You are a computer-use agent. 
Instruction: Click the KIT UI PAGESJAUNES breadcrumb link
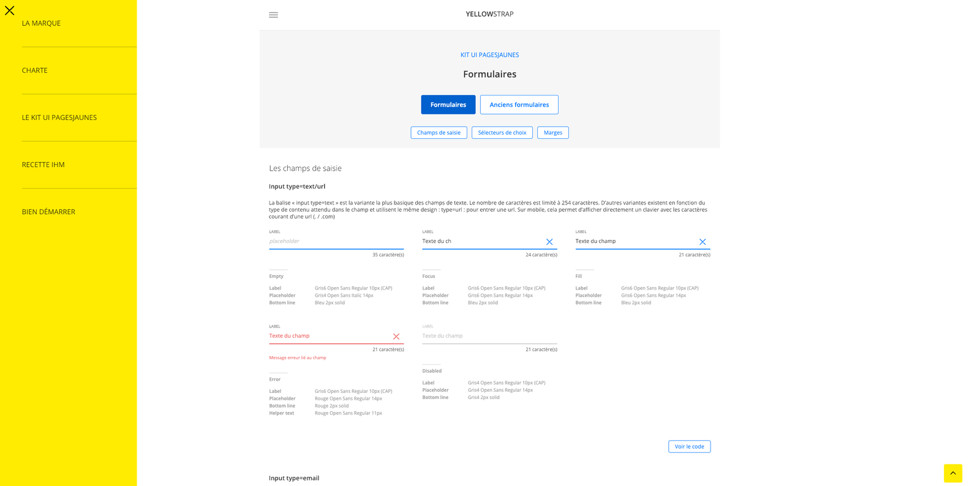489,55
